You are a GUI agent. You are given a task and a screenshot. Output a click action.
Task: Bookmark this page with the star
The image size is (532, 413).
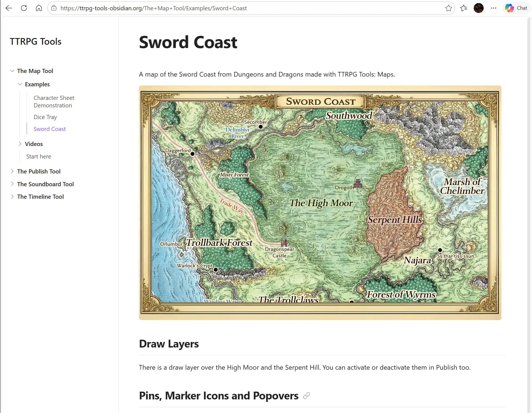[448, 8]
